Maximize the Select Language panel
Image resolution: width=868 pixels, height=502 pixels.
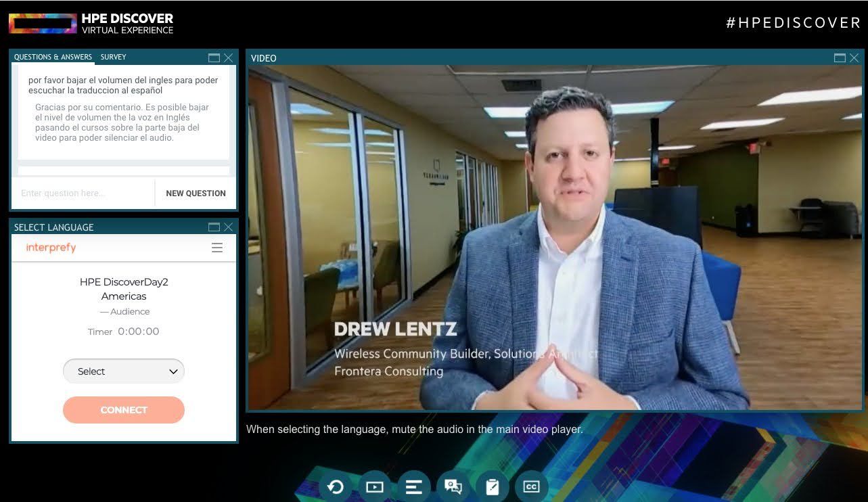tap(214, 227)
